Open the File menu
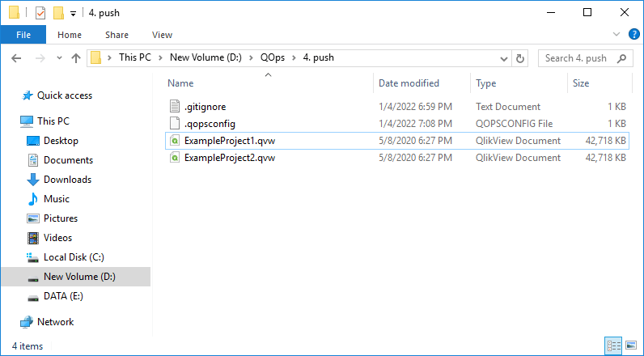This screenshot has height=356, width=644. pos(23,35)
